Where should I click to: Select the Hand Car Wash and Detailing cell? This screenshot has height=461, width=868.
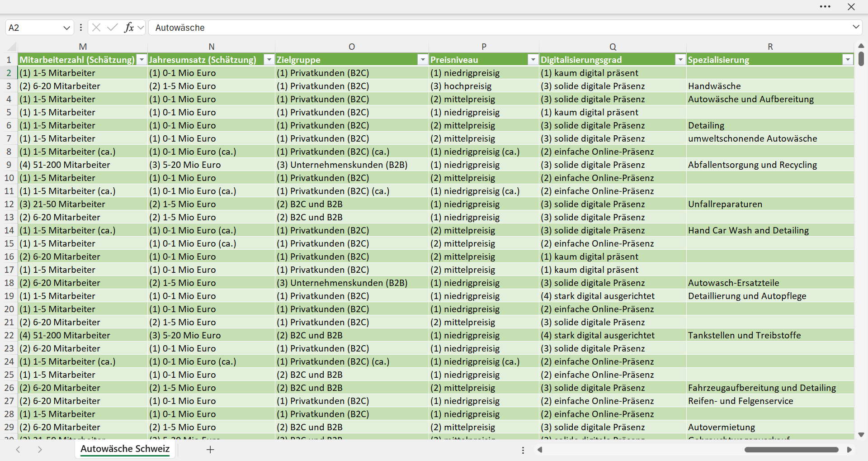point(770,230)
